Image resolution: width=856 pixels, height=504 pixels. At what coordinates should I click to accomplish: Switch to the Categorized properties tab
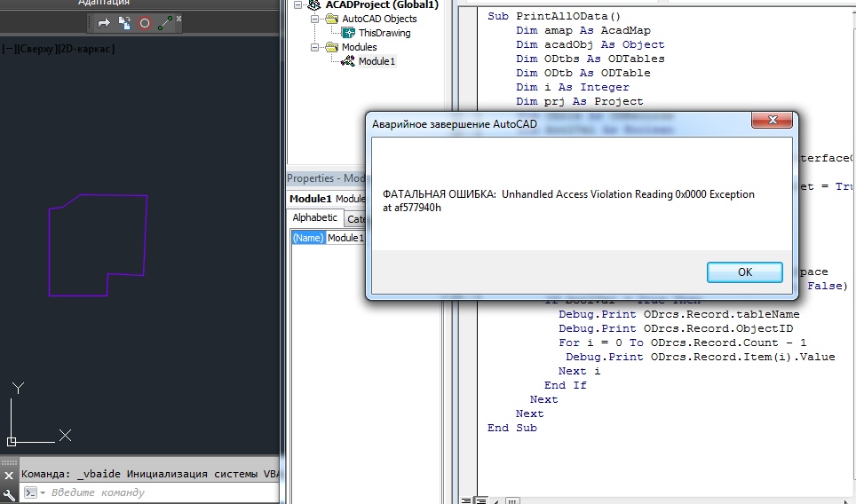pyautogui.click(x=356, y=219)
